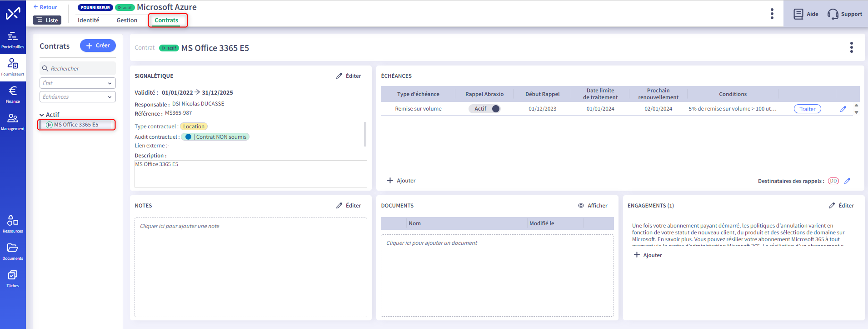Switch to the Identité tab
Viewport: 868px width, 329px height.
(x=88, y=20)
